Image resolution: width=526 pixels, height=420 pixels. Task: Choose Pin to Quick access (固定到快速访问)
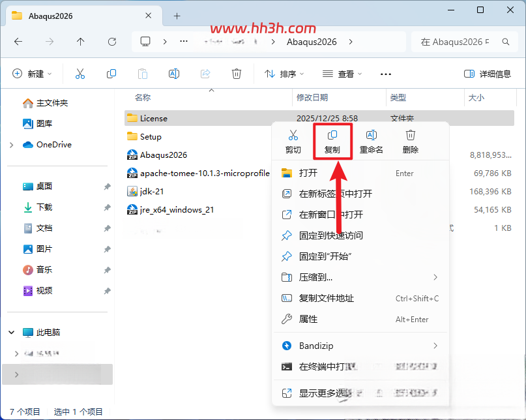360,235
